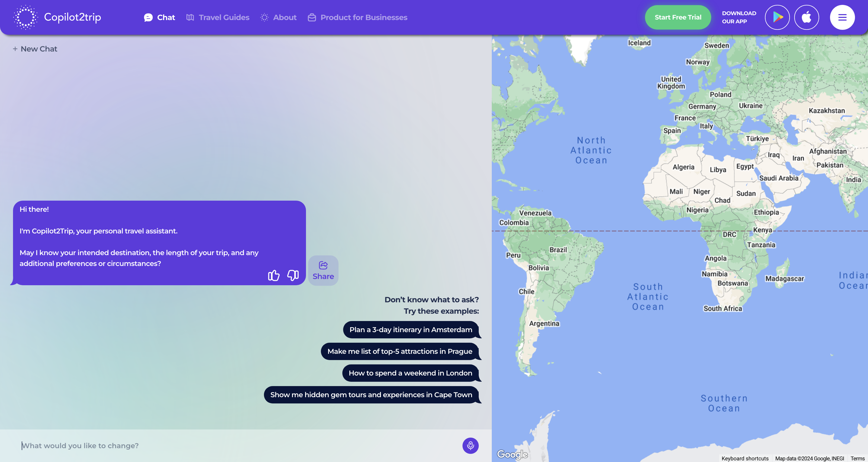
Task: Click Norway on the map
Action: 698,62
